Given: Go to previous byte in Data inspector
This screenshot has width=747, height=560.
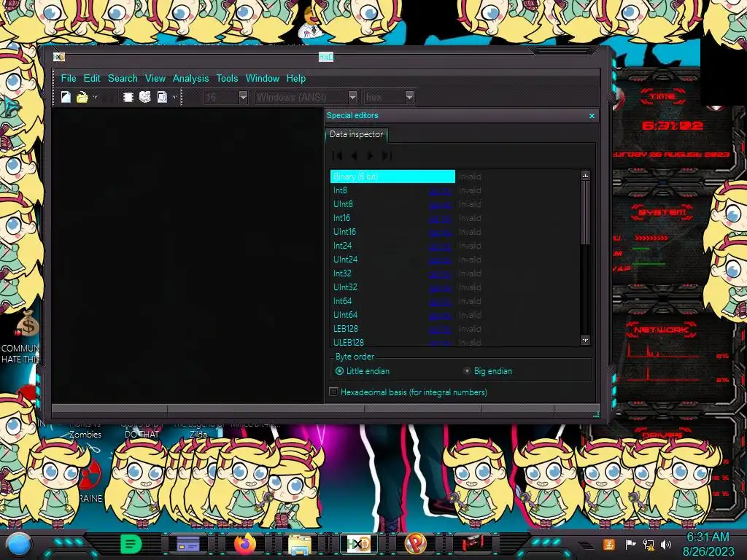Looking at the screenshot, I should 354,155.
